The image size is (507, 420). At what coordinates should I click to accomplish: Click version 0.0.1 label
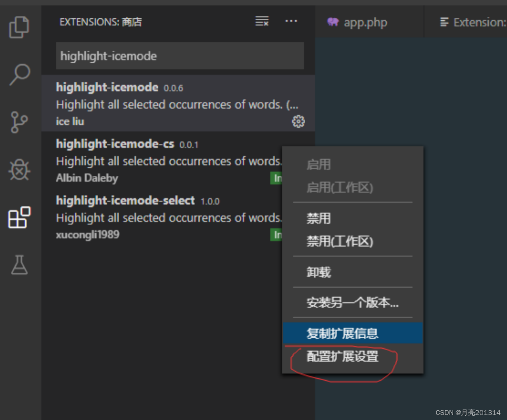(x=189, y=145)
